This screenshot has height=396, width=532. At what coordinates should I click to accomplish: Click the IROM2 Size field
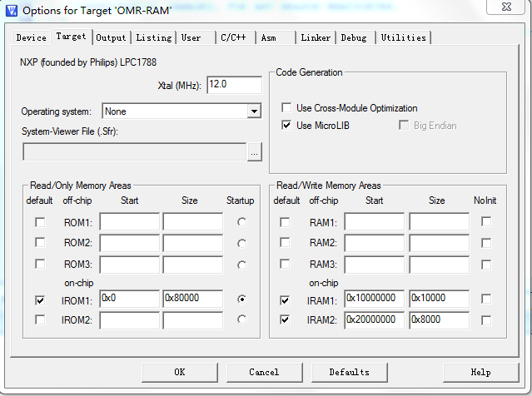(192, 320)
